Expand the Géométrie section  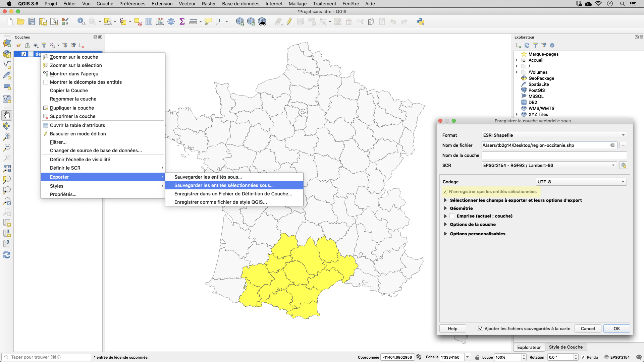point(445,208)
